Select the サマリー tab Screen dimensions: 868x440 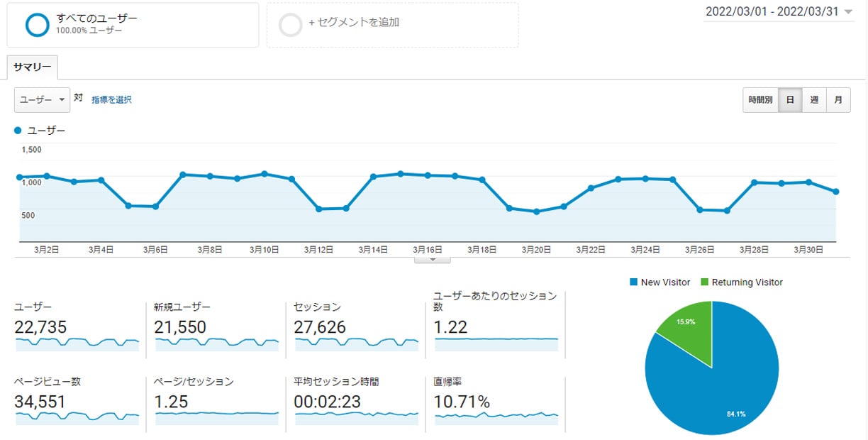tap(33, 67)
